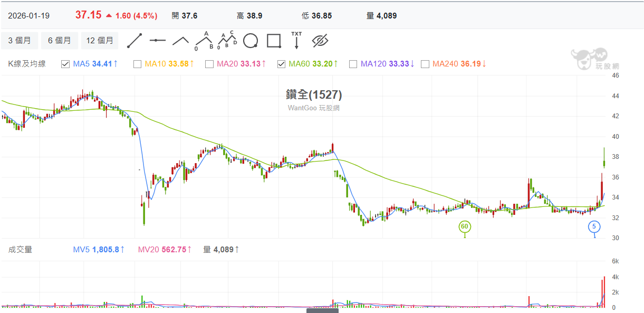Screen dimensions: 644x313
Task: Hide drawings with the crossed-eye icon
Action: click(x=320, y=41)
